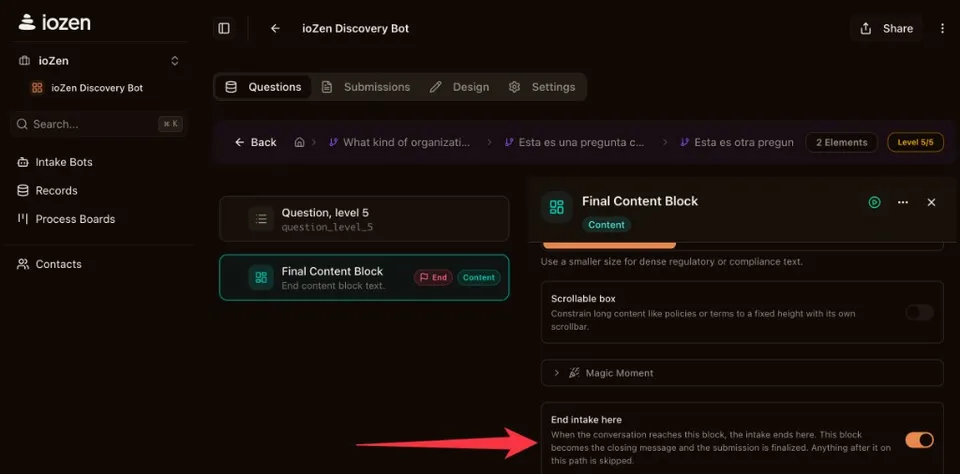
Task: Click the Contacts people icon
Action: click(x=23, y=264)
